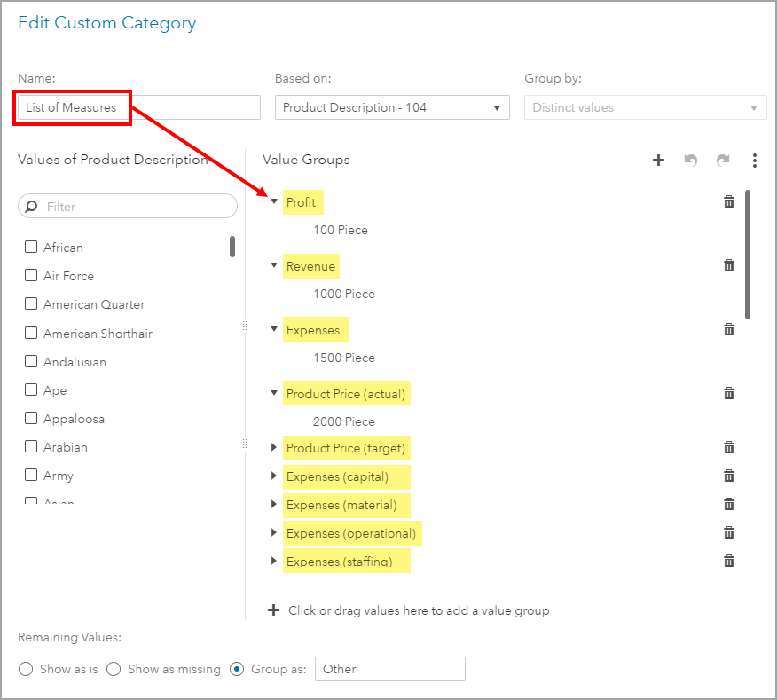
Task: Select the Show as missing option
Action: [x=114, y=669]
